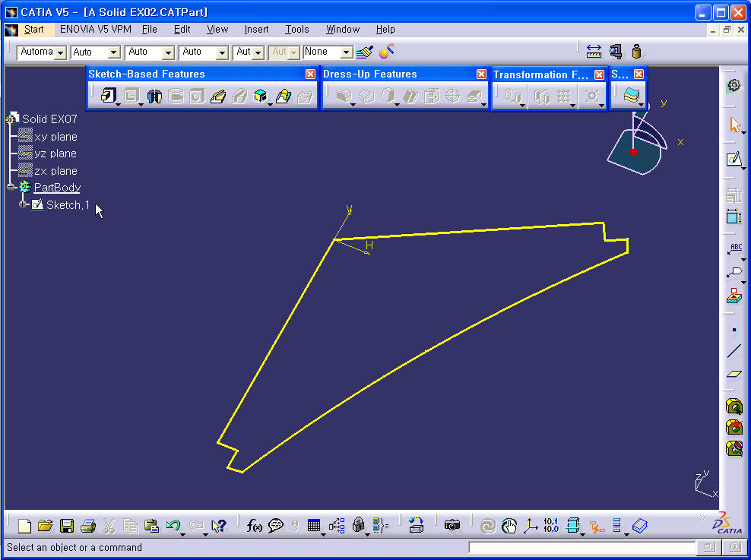Image resolution: width=751 pixels, height=560 pixels.
Task: Click the Painter brush icon
Action: 365,52
